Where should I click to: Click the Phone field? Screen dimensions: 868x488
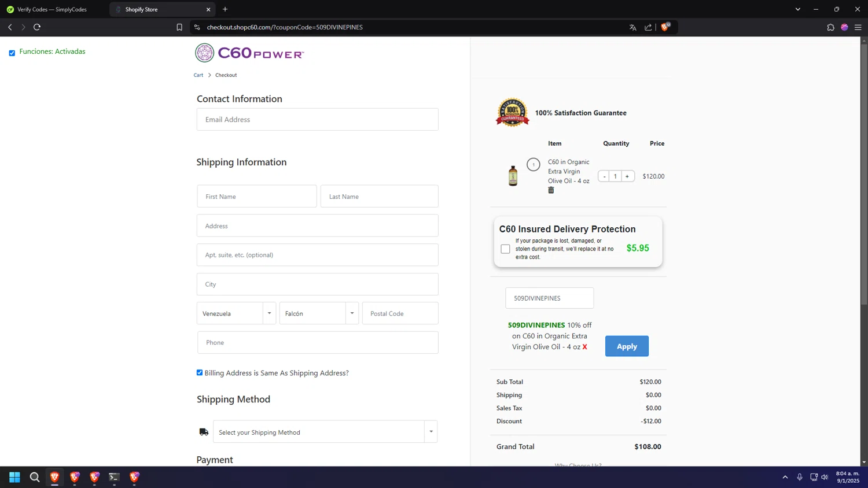tap(317, 342)
